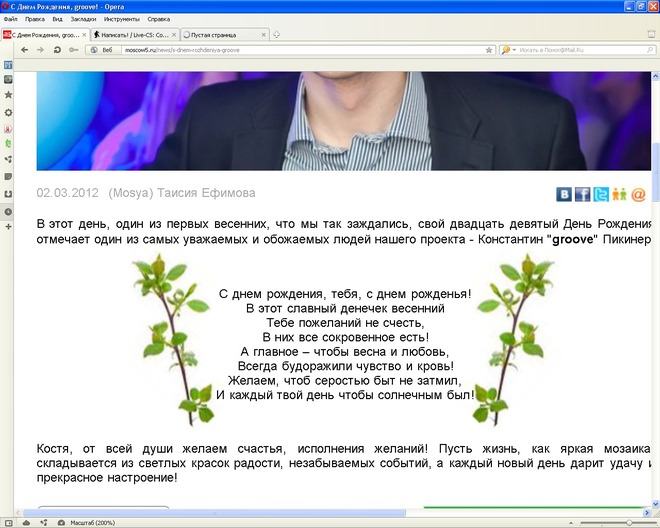This screenshot has width=660, height=528.
Task: Open Bookmarks star panel in sidebar
Action: (x=8, y=95)
